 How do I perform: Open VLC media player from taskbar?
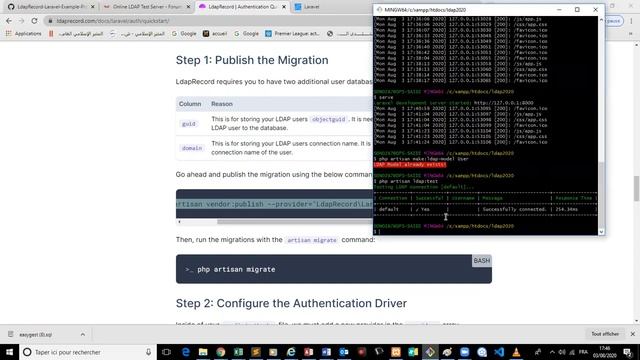tap(516, 352)
